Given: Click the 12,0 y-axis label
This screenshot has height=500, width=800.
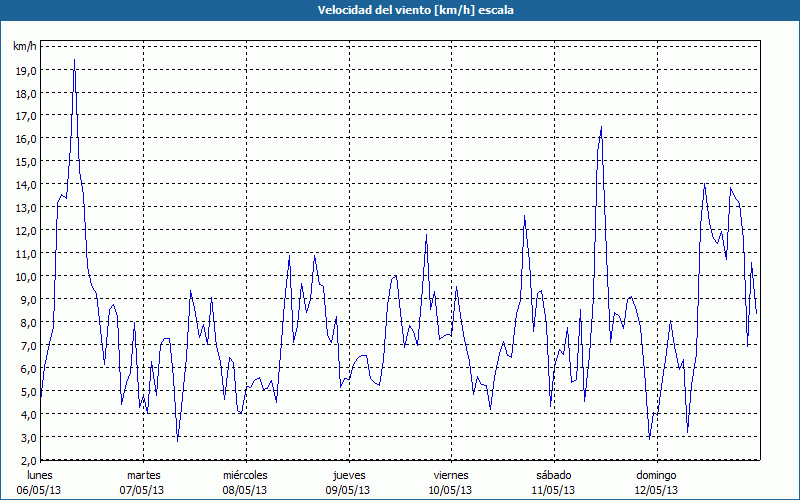Looking at the screenshot, I should (26, 231).
